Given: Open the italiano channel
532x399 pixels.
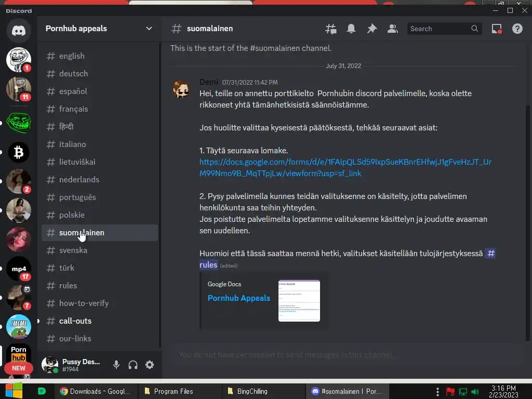Looking at the screenshot, I should click(x=100, y=144).
